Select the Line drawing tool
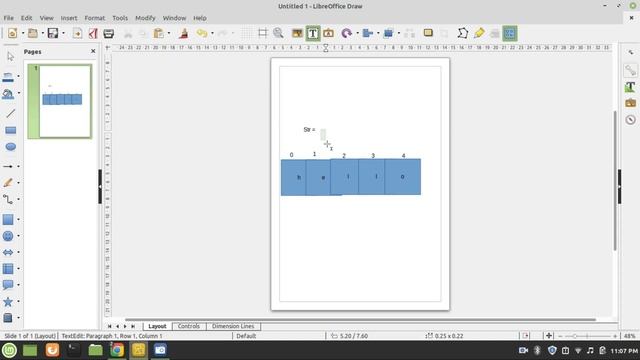The image size is (640, 360). tap(11, 113)
